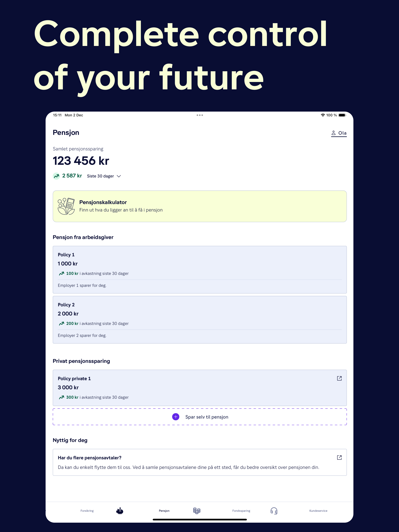Open the headset Kundeservice icon
This screenshot has width=399, height=532.
[x=274, y=511]
